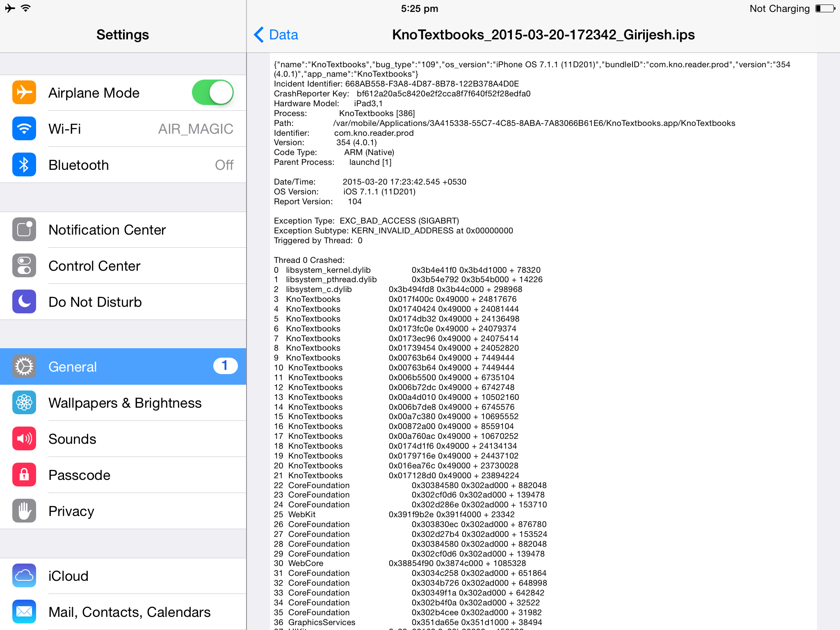Tap the Wi-Fi settings icon
This screenshot has height=630, width=840.
point(24,129)
